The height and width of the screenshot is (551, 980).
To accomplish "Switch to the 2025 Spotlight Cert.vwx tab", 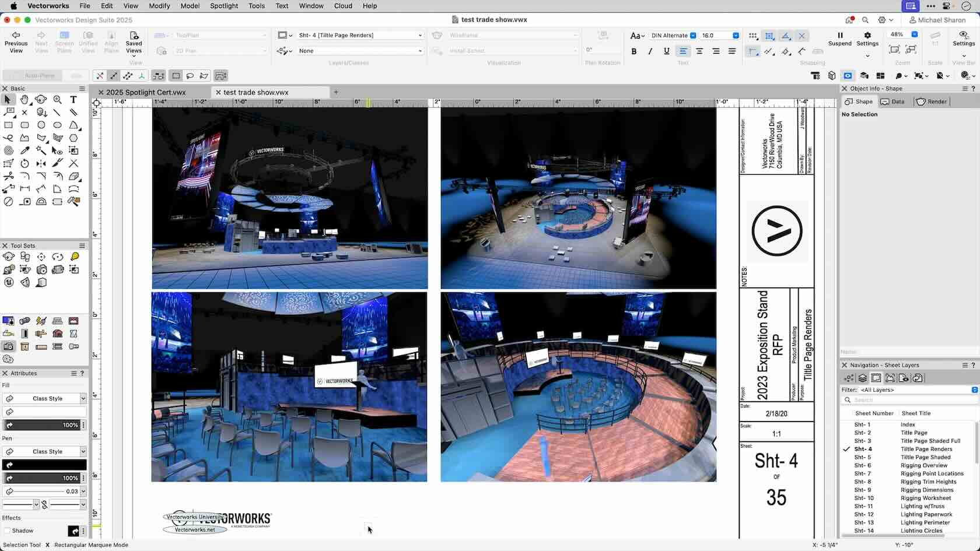I will pos(145,92).
